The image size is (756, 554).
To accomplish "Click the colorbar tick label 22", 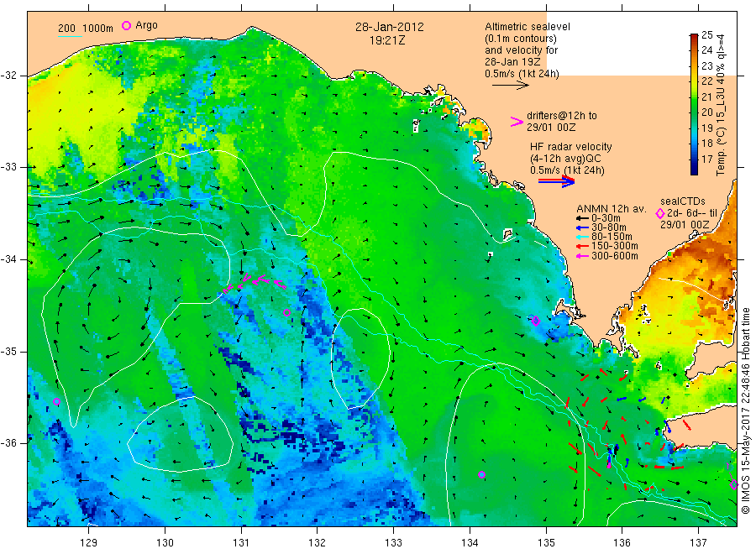I will coord(706,81).
